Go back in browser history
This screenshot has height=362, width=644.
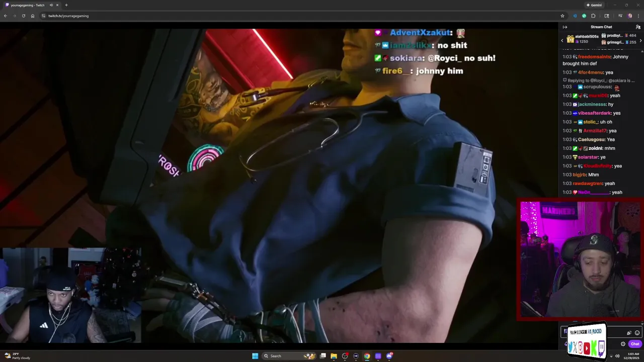click(x=6, y=16)
